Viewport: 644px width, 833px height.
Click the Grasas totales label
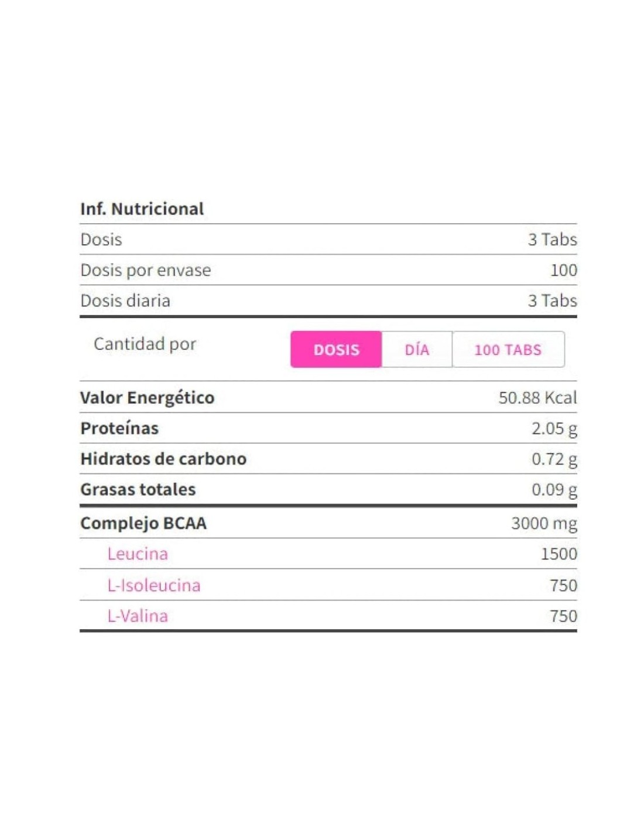(x=138, y=489)
